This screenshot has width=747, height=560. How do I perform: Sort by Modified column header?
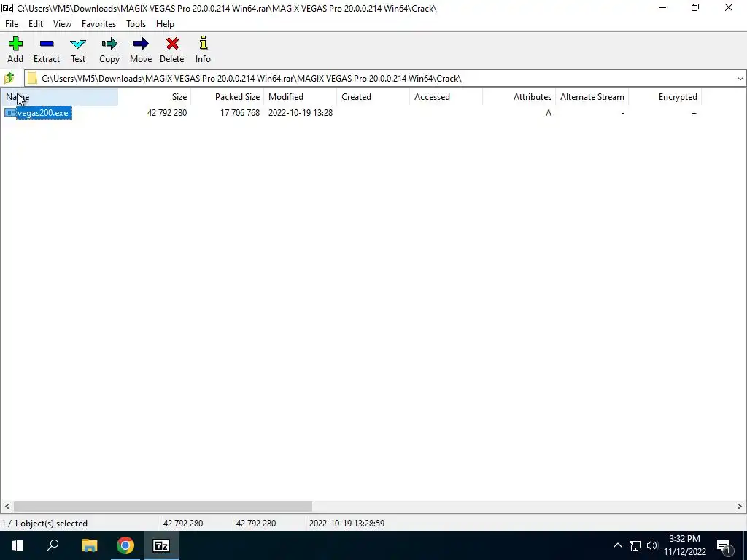coord(300,97)
